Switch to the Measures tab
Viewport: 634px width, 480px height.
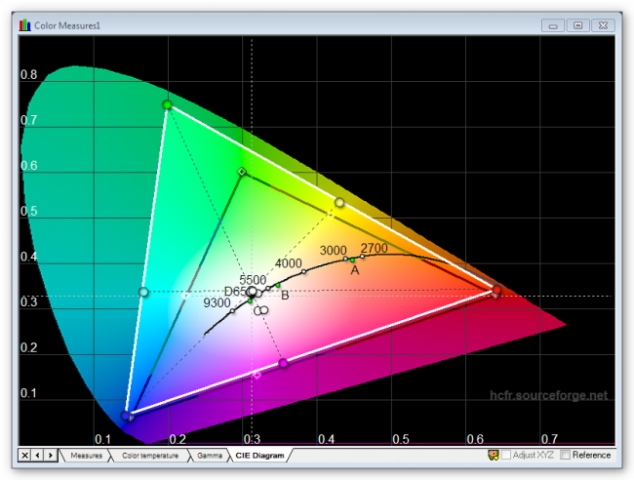coord(86,455)
